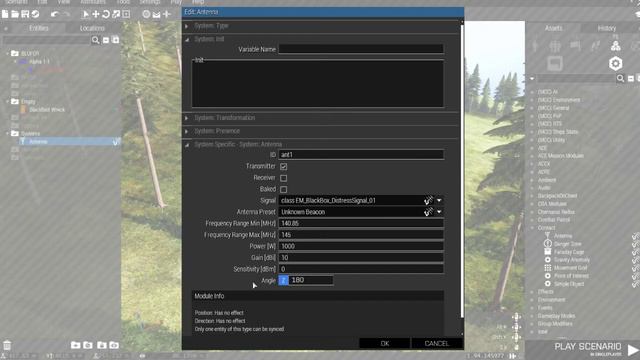The height and width of the screenshot is (360, 640).
Task: Click the Undo arrow icon
Action: (x=55, y=14)
